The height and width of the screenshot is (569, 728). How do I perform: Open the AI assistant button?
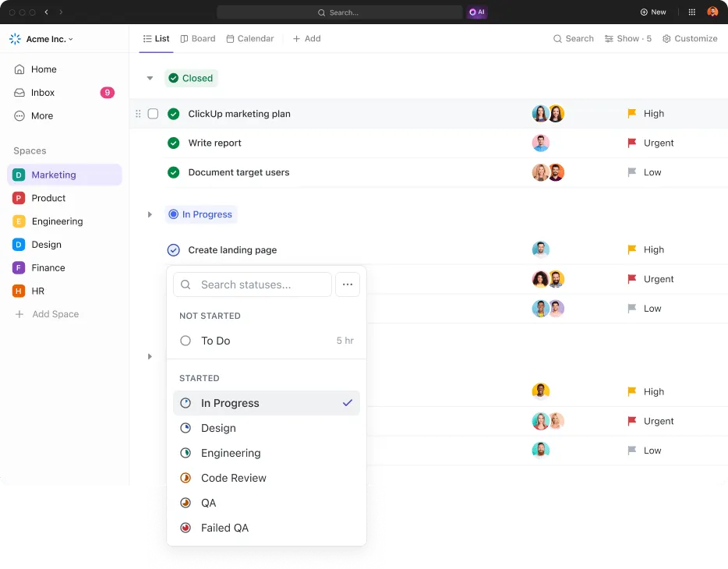click(477, 12)
